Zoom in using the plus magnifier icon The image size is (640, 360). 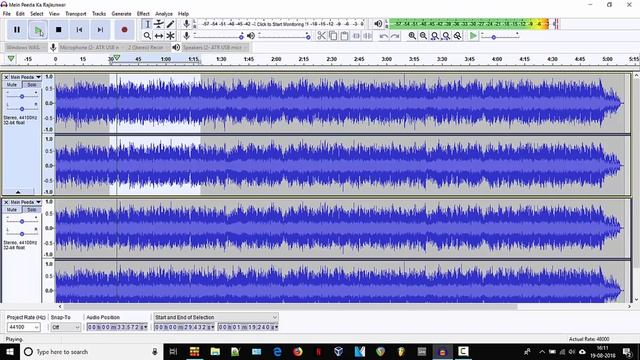[412, 36]
